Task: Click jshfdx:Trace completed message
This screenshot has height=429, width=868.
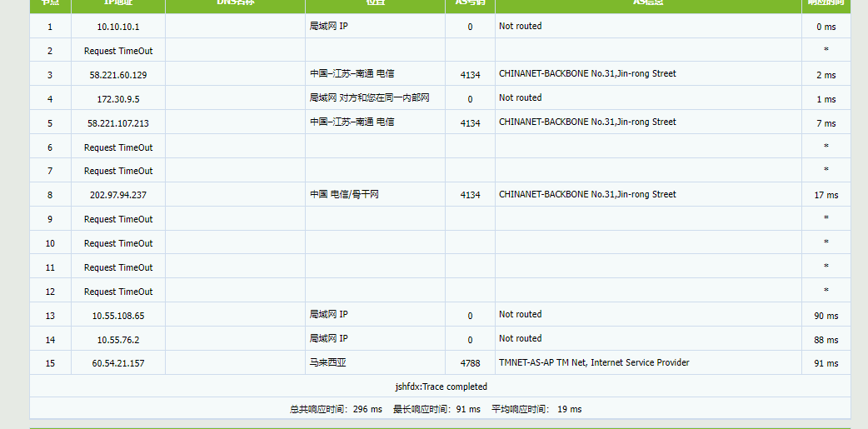Action: click(440, 387)
